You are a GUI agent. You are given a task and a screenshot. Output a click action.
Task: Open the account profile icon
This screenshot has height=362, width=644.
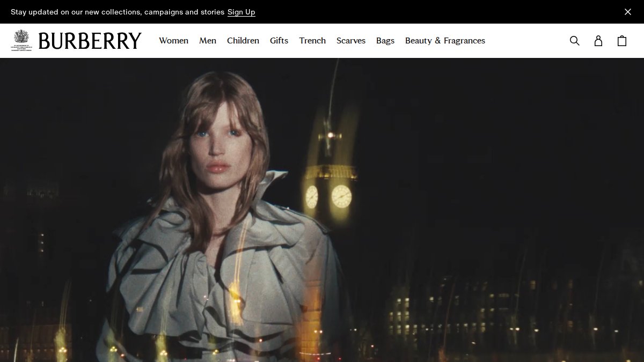[598, 41]
